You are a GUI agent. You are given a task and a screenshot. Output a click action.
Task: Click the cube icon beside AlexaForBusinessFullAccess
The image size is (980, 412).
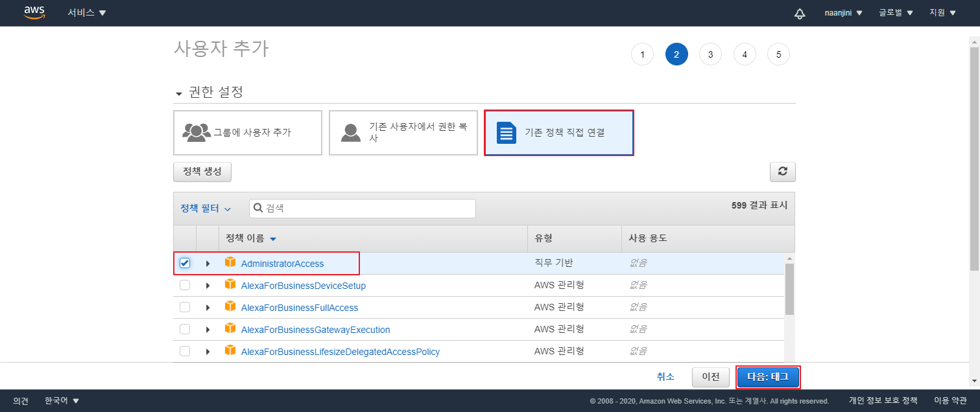click(x=230, y=306)
